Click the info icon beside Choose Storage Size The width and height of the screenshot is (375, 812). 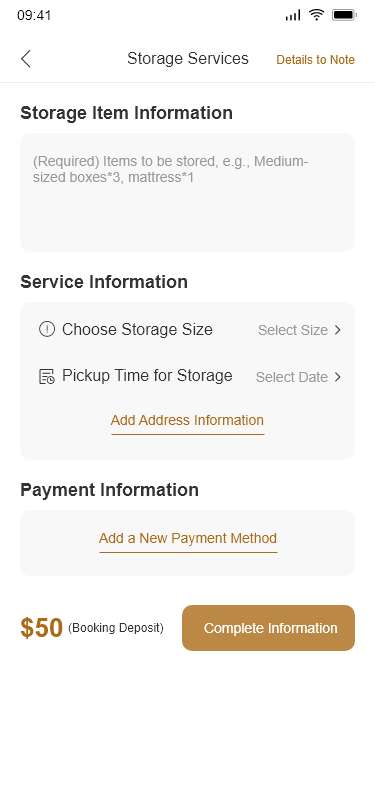tap(47, 329)
